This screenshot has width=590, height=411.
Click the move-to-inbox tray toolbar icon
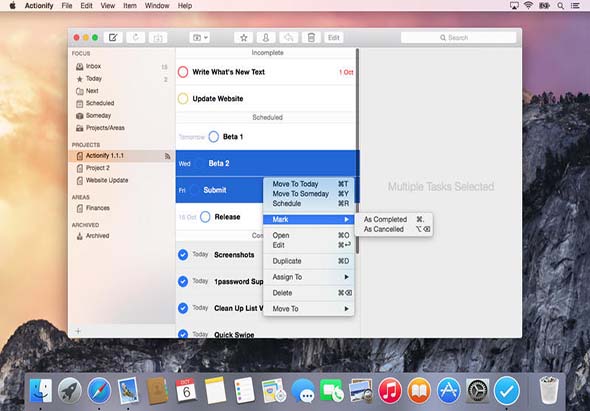pos(158,38)
